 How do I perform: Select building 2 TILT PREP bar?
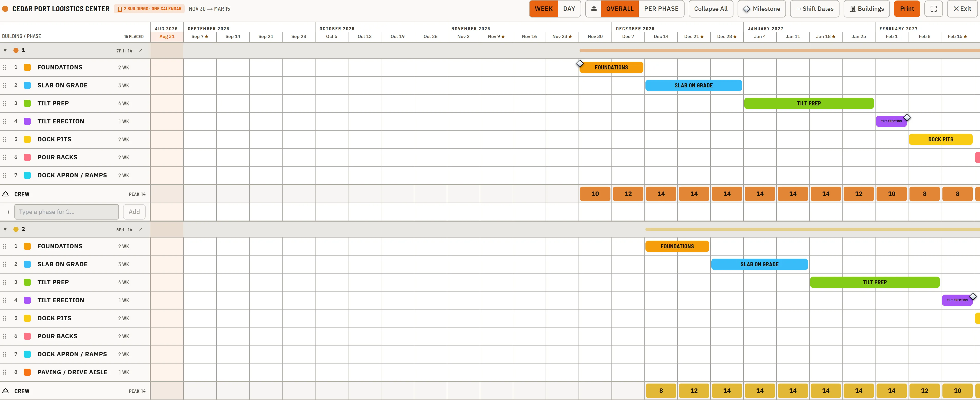click(x=875, y=282)
